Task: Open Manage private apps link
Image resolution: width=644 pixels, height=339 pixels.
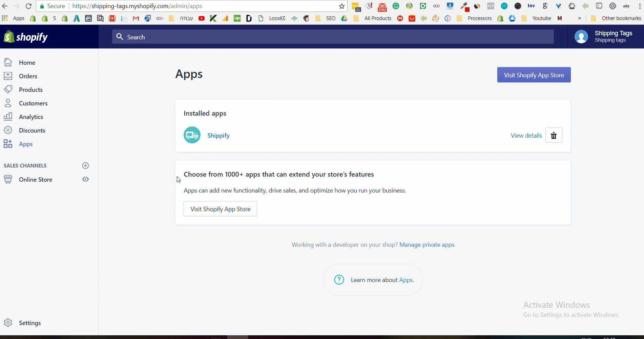Action: pyautogui.click(x=427, y=245)
